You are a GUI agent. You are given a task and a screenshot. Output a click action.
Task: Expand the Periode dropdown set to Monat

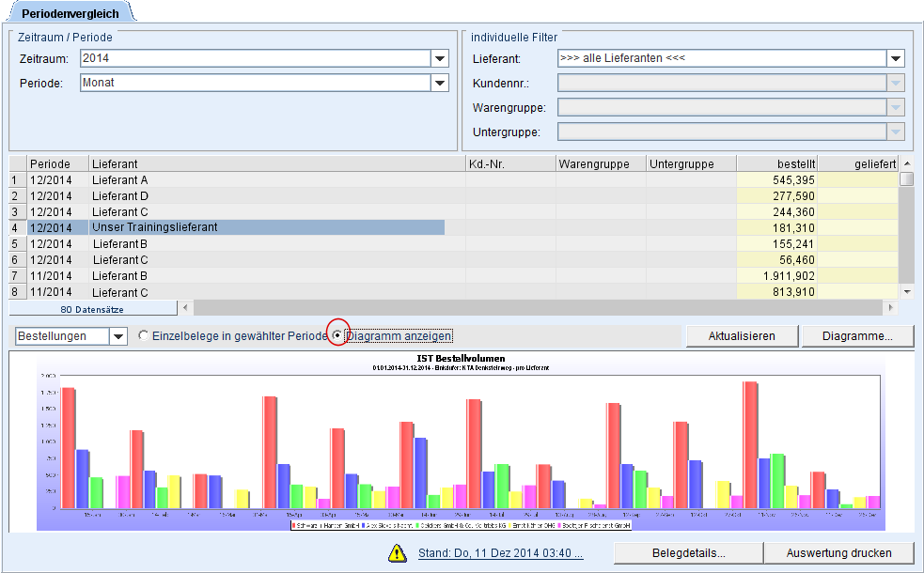click(x=440, y=84)
